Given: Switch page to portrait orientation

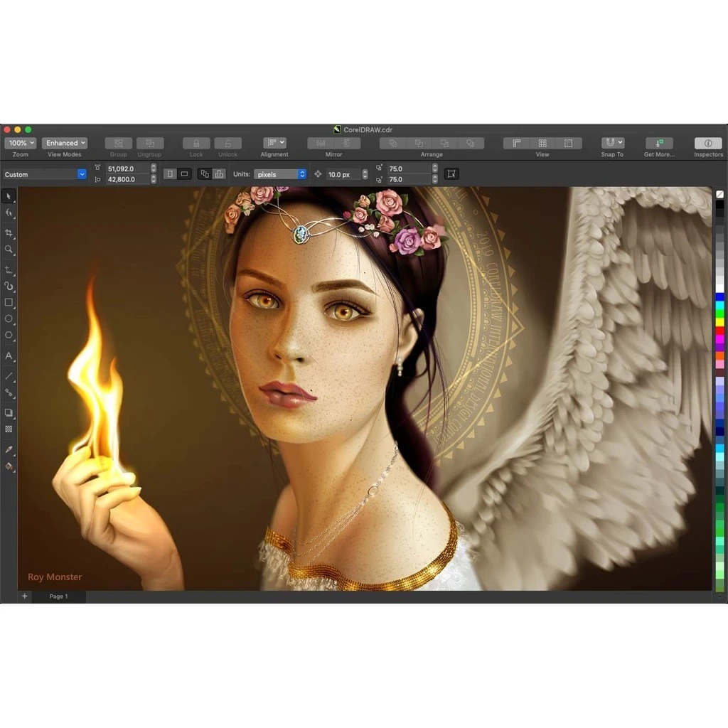Looking at the screenshot, I should point(170,173).
